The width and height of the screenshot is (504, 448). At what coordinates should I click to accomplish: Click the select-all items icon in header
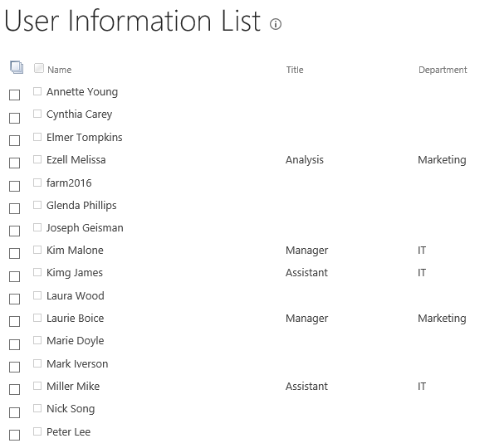[x=16, y=68]
